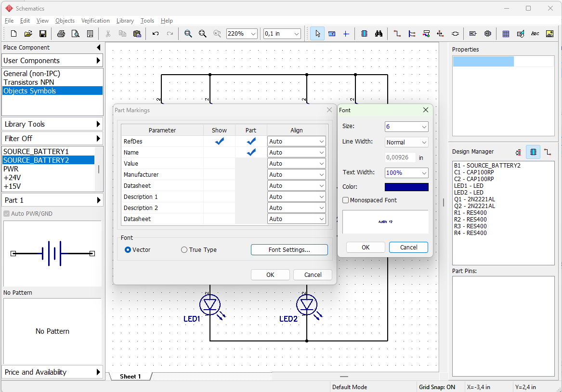562x392 pixels.
Task: Open the zoom level 220% dropdown
Action: [253, 34]
